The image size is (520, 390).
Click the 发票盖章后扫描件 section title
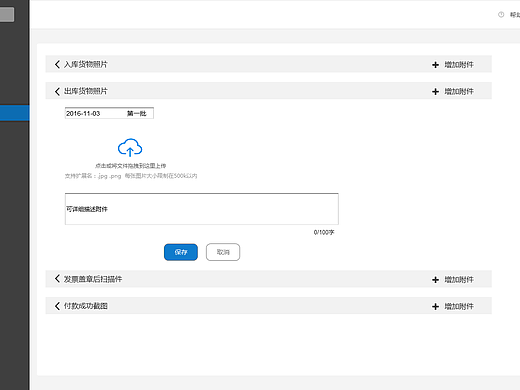coord(93,279)
